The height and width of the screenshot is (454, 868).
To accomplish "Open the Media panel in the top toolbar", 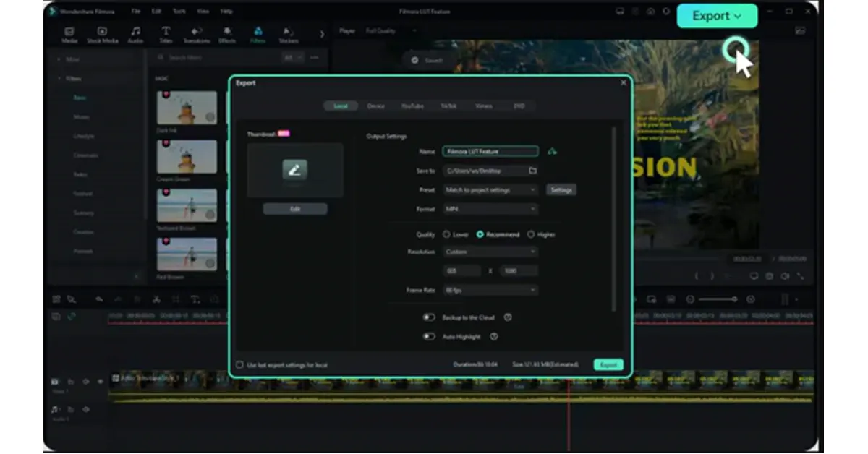I will (69, 35).
